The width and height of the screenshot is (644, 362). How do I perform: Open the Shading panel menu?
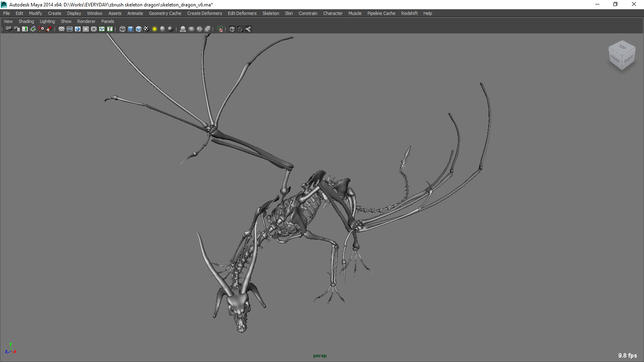point(26,21)
